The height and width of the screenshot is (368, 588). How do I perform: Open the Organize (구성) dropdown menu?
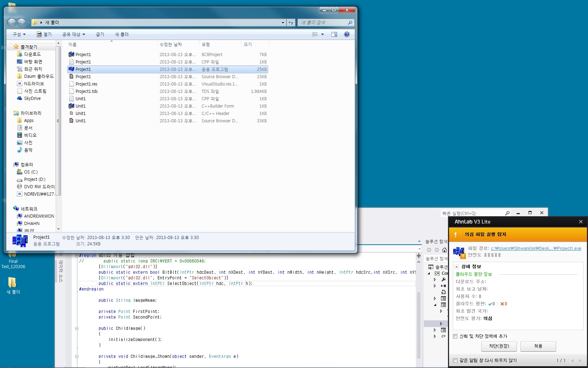coord(19,34)
